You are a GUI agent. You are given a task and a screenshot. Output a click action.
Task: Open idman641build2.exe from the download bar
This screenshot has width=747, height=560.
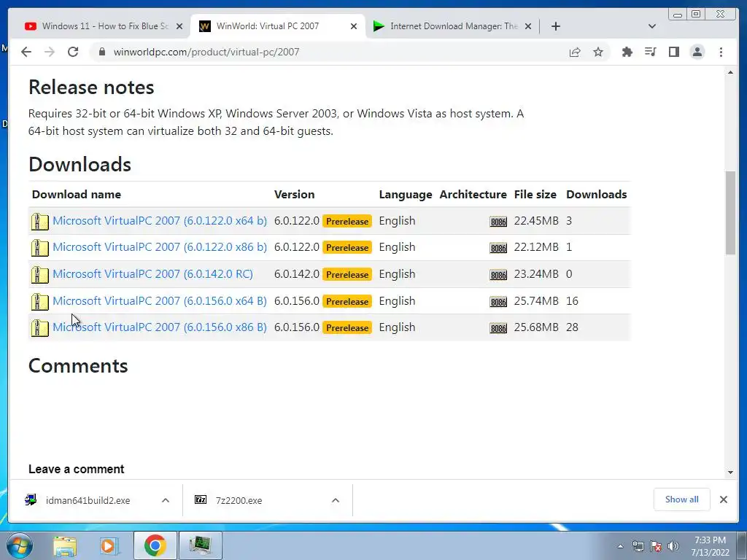[88, 500]
